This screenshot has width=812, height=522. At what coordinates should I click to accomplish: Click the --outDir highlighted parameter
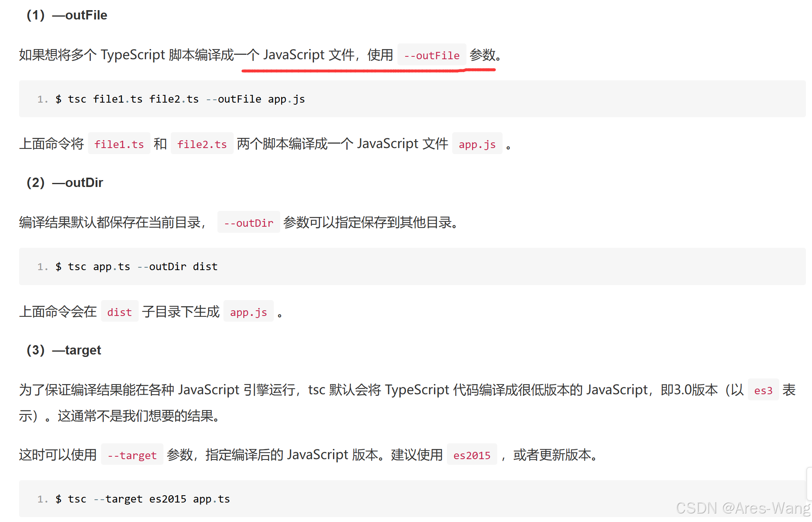[249, 223]
